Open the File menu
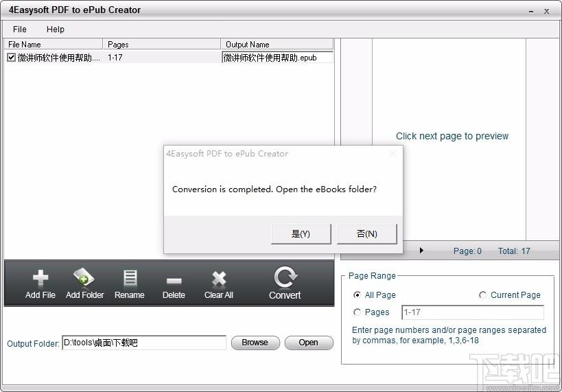562x392 pixels. pos(20,30)
